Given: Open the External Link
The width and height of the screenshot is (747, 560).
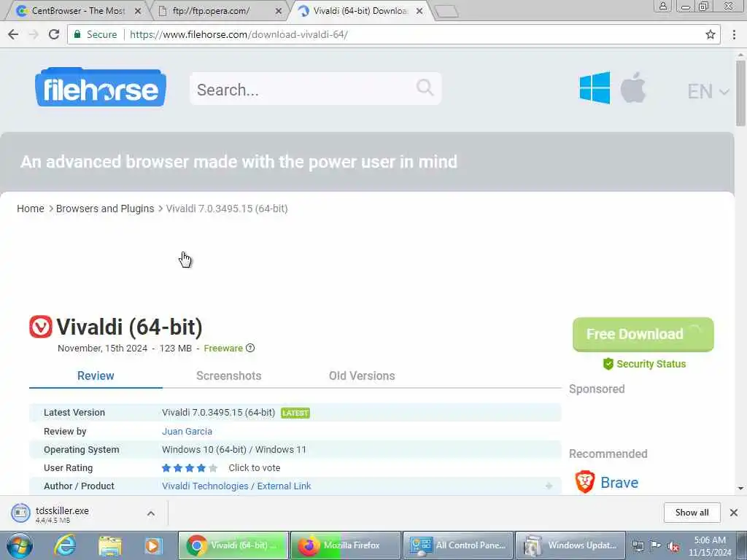Looking at the screenshot, I should click(284, 486).
